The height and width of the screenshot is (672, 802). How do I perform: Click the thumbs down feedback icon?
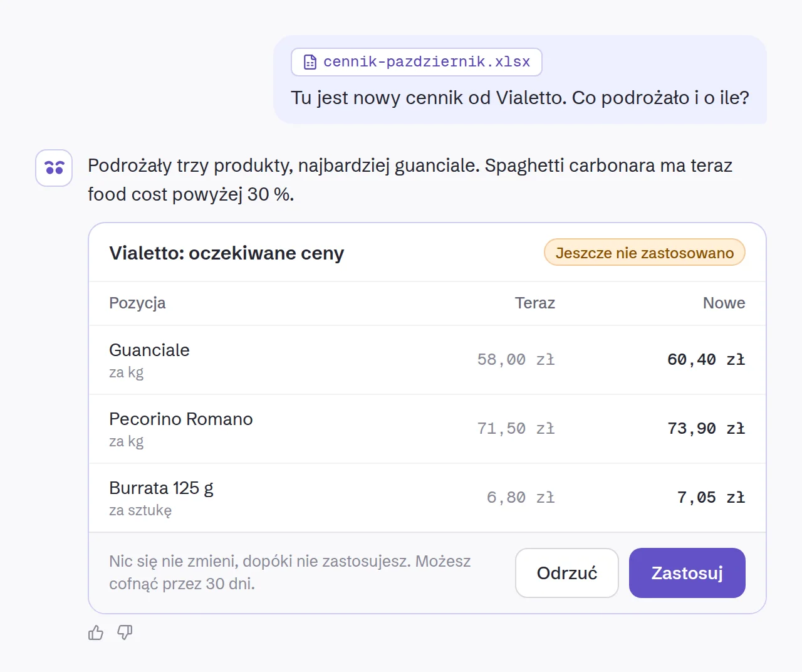click(125, 633)
